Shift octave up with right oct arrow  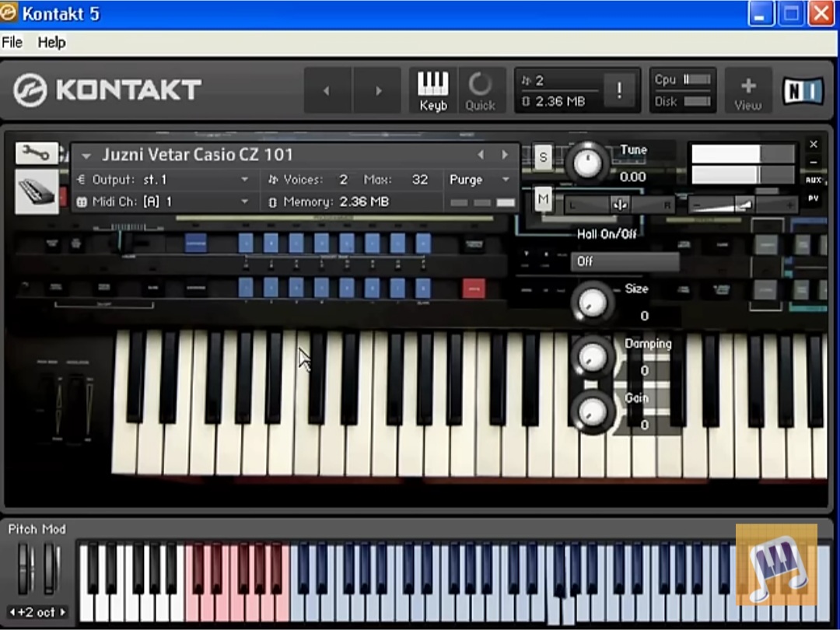point(63,612)
